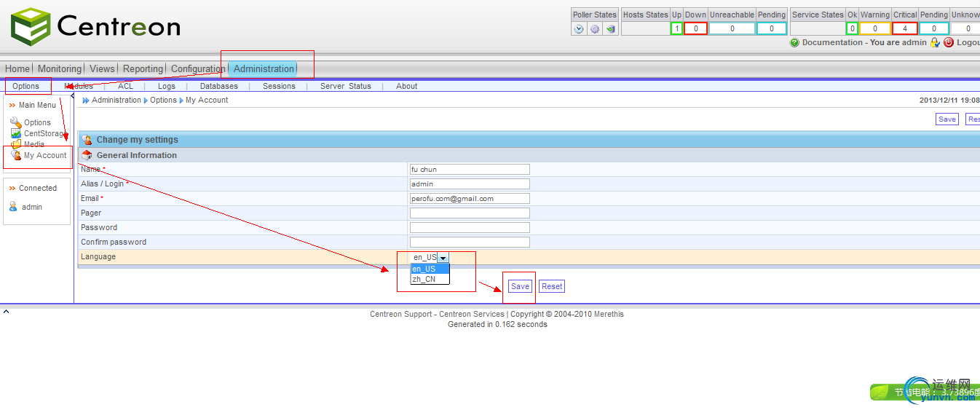Click the services Ok count box
The width and height of the screenshot is (980, 410).
(851, 28)
